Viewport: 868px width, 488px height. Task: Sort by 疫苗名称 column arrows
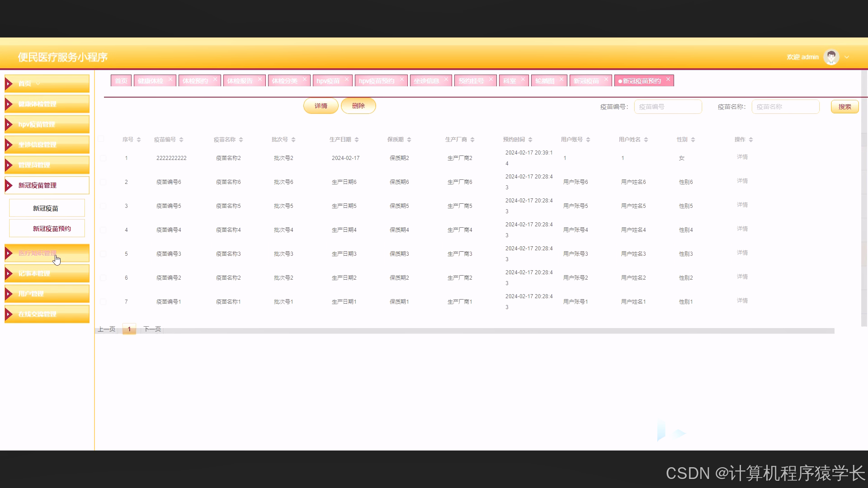pos(241,140)
